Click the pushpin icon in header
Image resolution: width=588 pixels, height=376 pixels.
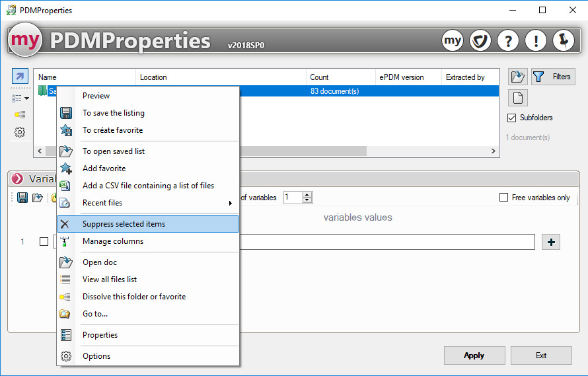[x=563, y=41]
